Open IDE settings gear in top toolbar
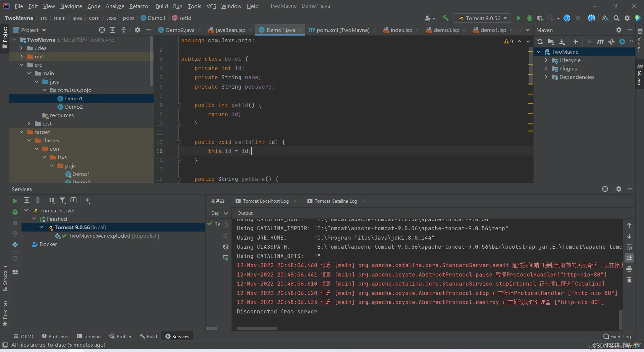Image resolution: width=644 pixels, height=352 pixels. pyautogui.click(x=627, y=18)
